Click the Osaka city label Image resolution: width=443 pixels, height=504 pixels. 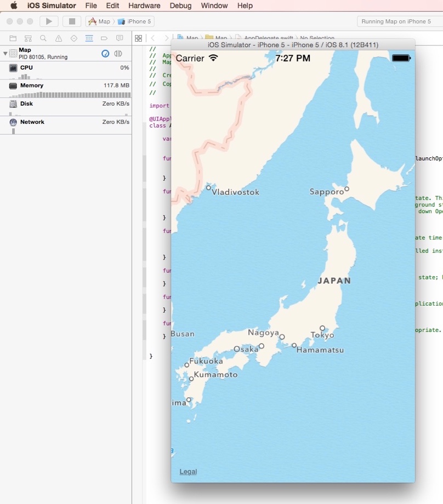point(246,349)
